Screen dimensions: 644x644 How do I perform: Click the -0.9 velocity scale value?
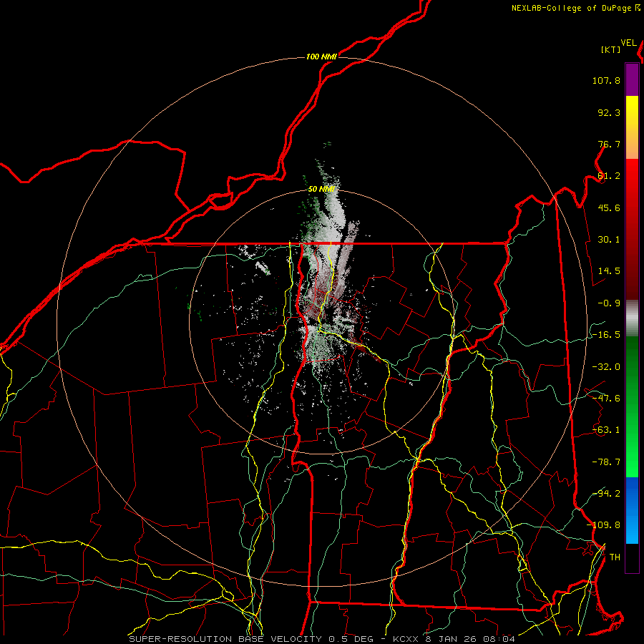(609, 303)
